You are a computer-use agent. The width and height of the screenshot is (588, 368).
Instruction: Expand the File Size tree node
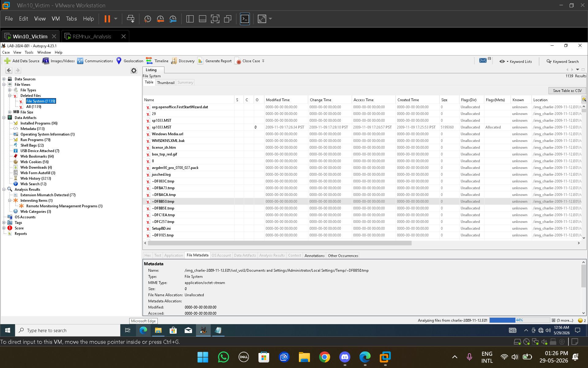point(10,112)
